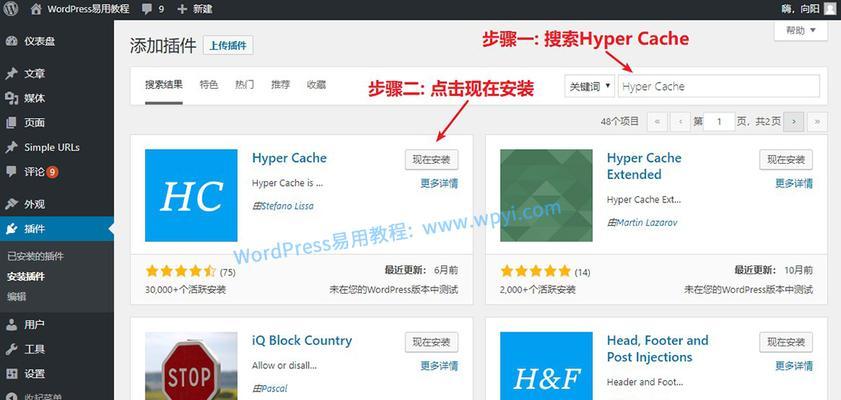Open the Hyper Cache HC thumbnail
The height and width of the screenshot is (400, 841).
click(191, 195)
